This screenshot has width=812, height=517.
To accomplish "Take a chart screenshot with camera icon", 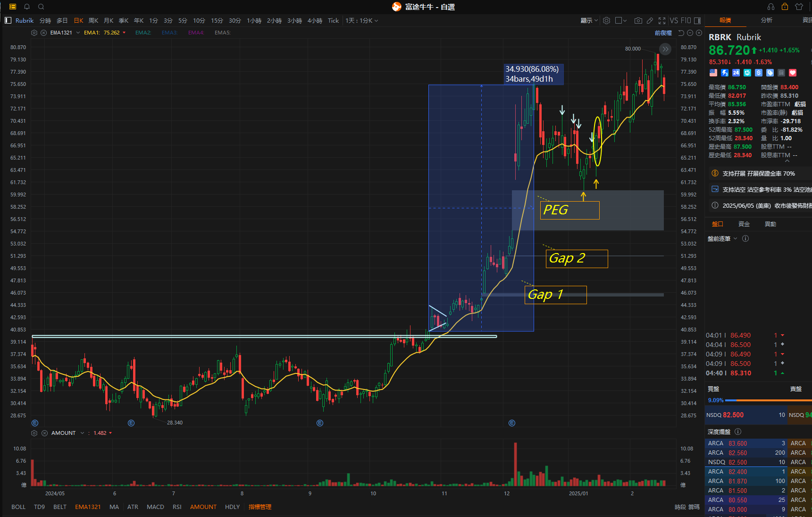I will (x=638, y=20).
